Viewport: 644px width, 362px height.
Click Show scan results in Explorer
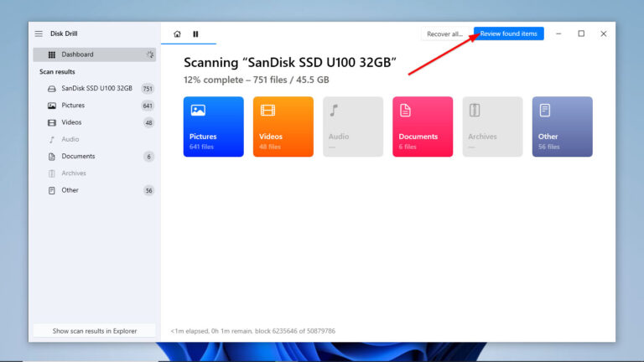click(x=94, y=331)
